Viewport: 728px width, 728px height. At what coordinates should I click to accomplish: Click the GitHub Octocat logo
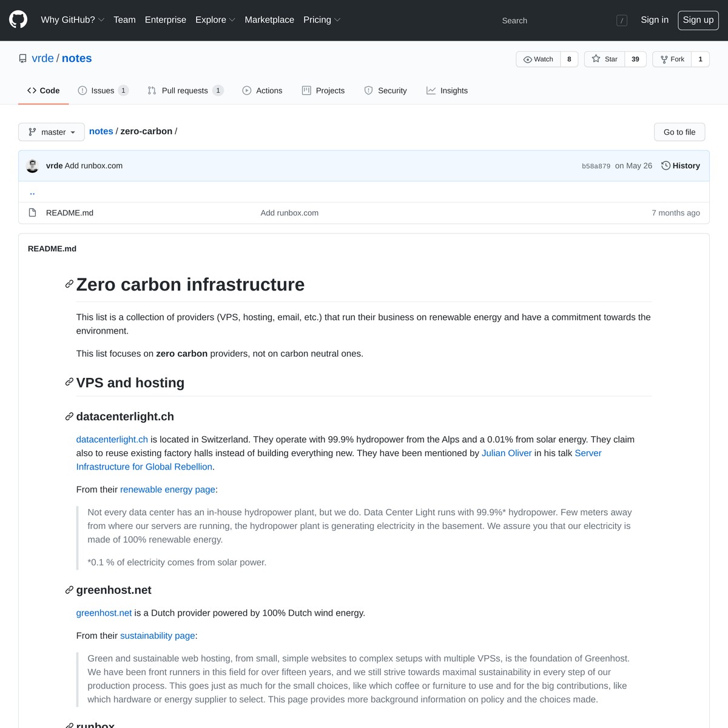click(18, 20)
